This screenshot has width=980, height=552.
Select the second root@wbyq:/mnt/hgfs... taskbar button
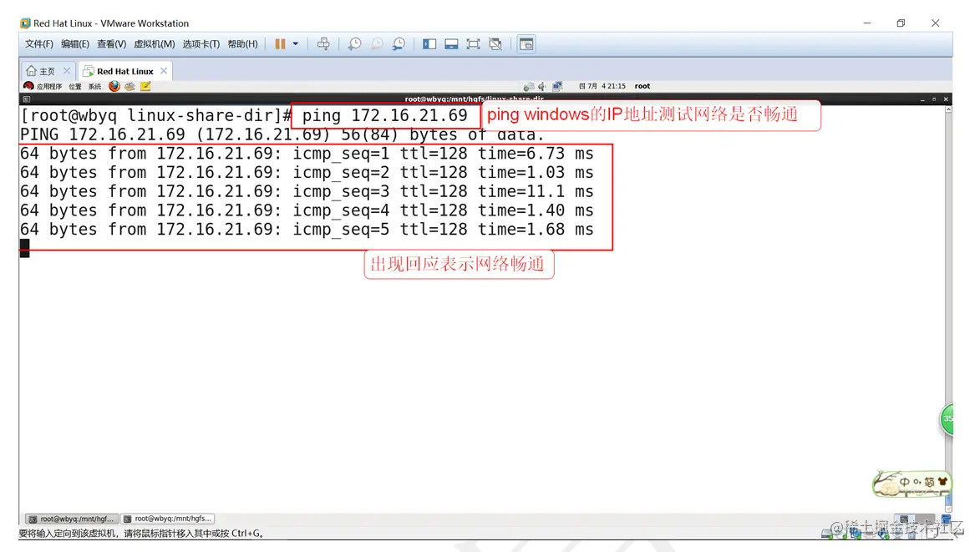(167, 519)
